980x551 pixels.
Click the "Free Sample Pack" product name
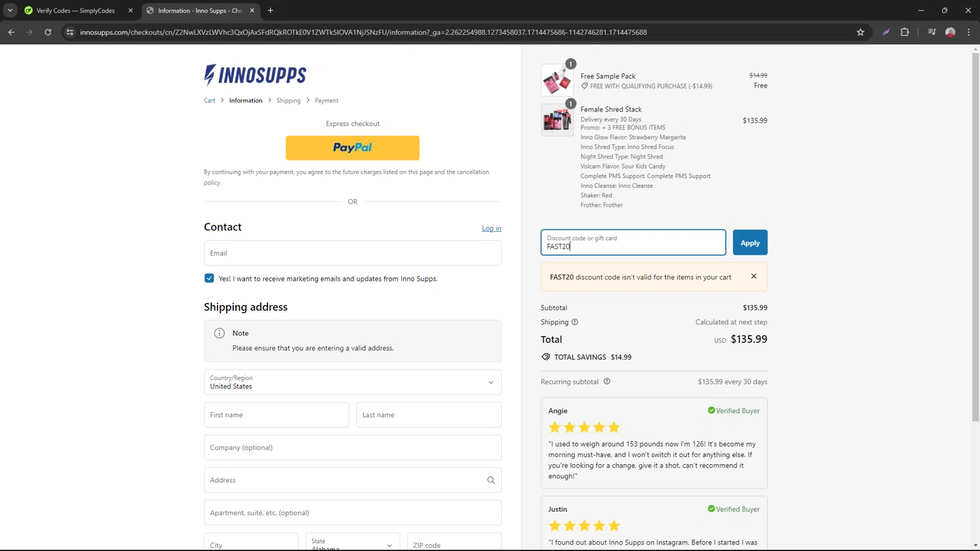pos(608,76)
